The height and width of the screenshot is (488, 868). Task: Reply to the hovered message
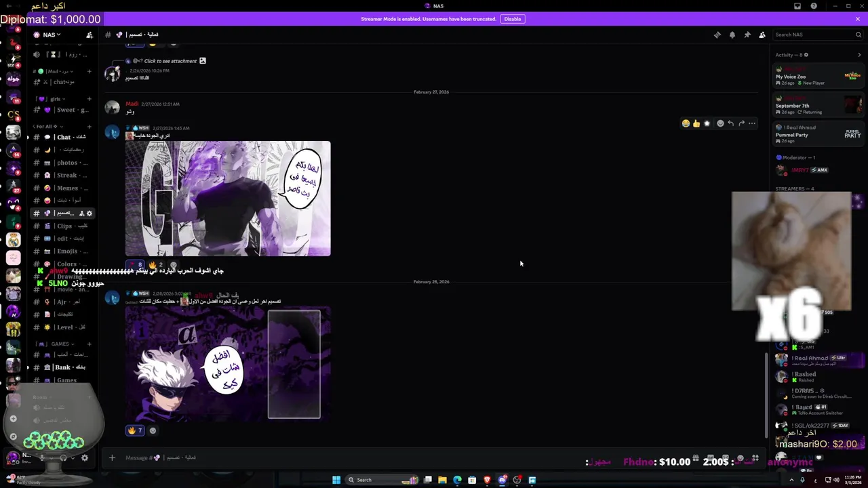click(731, 123)
